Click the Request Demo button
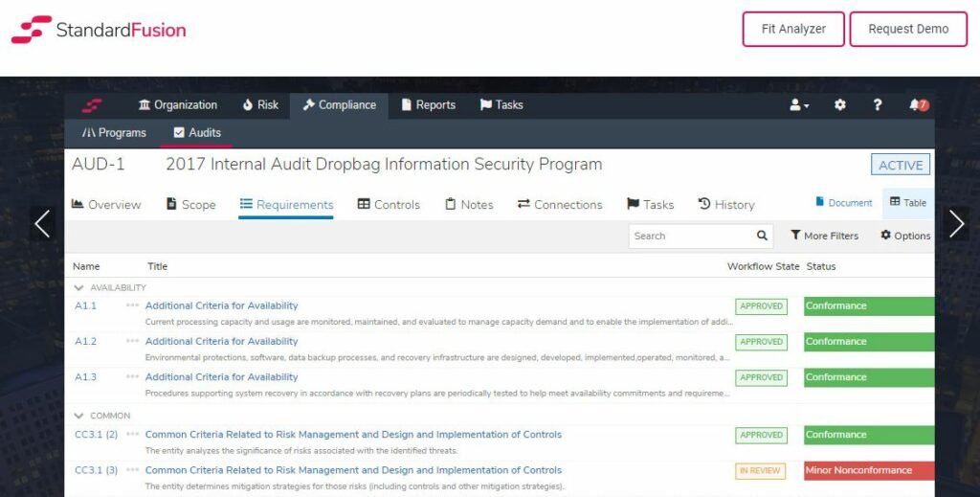This screenshot has height=497, width=980. point(907,29)
